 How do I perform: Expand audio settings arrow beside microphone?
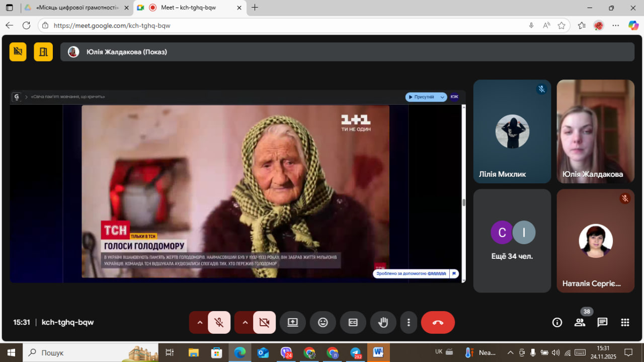200,323
